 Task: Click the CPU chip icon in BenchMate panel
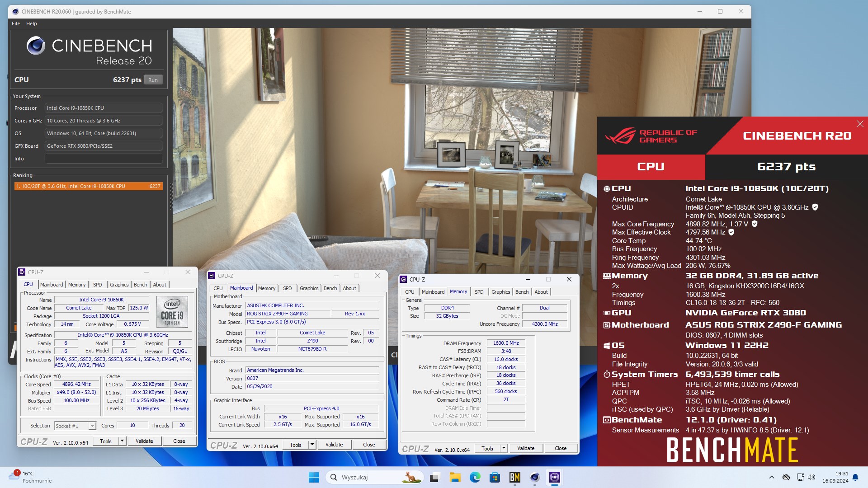[x=607, y=189]
